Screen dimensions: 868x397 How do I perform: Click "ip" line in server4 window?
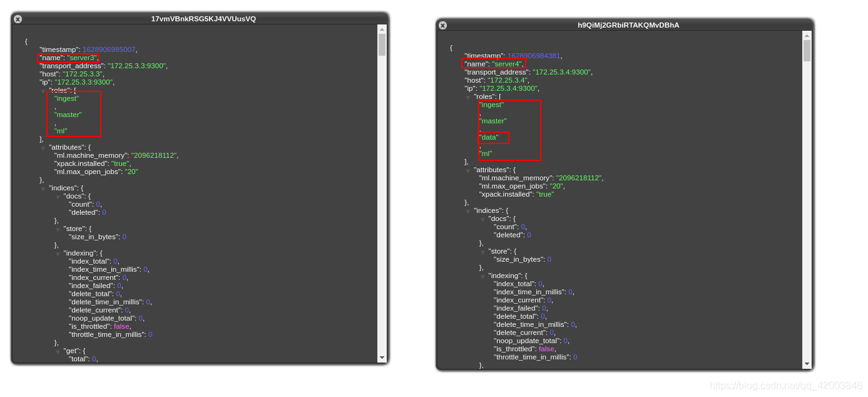click(x=502, y=88)
